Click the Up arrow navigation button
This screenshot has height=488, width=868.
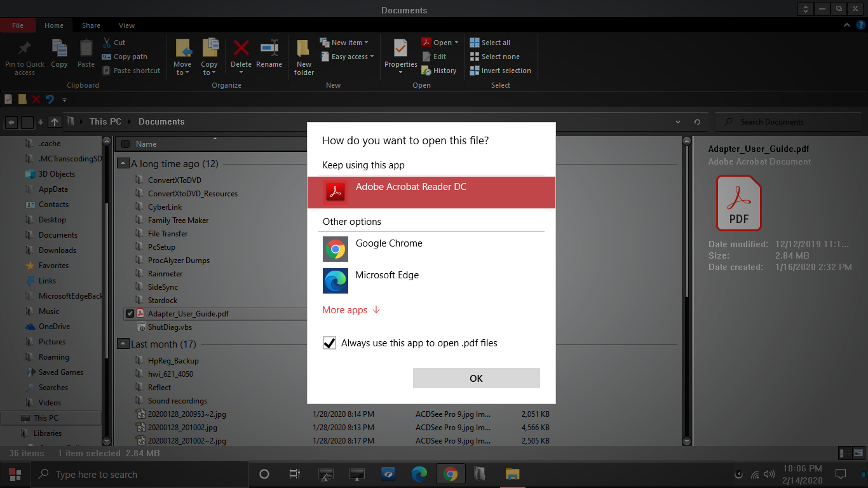(x=55, y=122)
